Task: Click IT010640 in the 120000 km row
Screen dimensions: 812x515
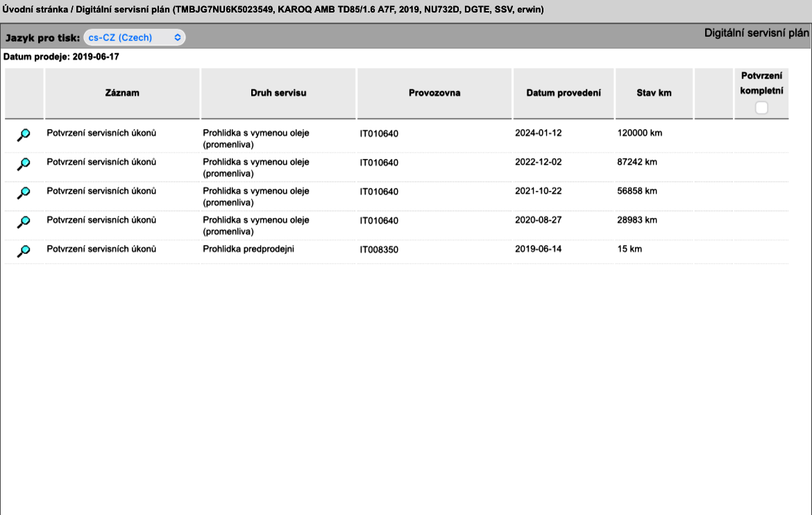Action: tap(379, 134)
